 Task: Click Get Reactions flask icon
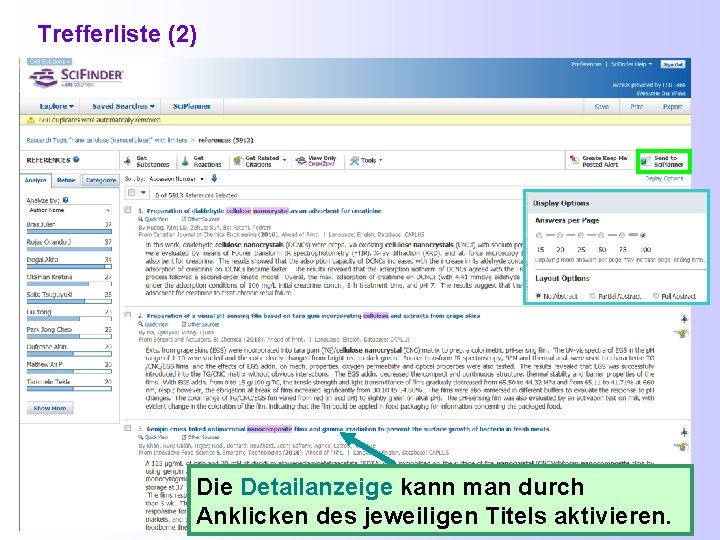pyautogui.click(x=185, y=161)
